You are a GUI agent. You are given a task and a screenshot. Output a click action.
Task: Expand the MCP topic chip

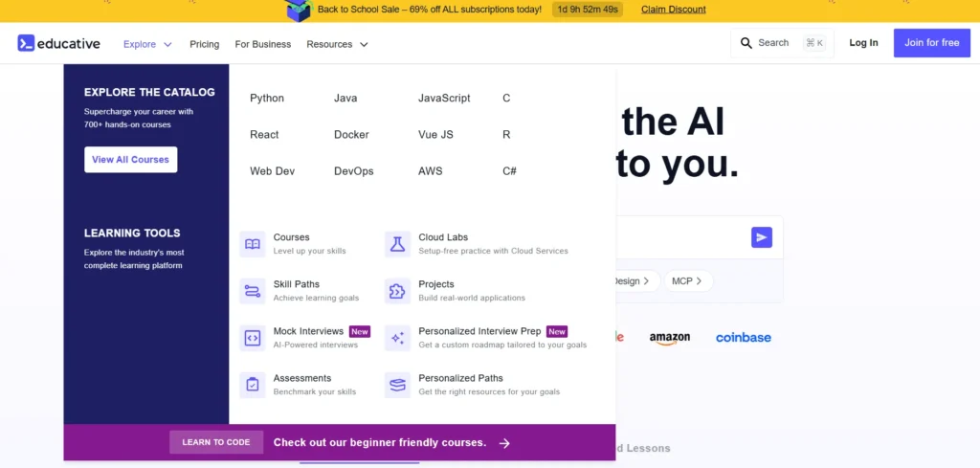coord(687,281)
